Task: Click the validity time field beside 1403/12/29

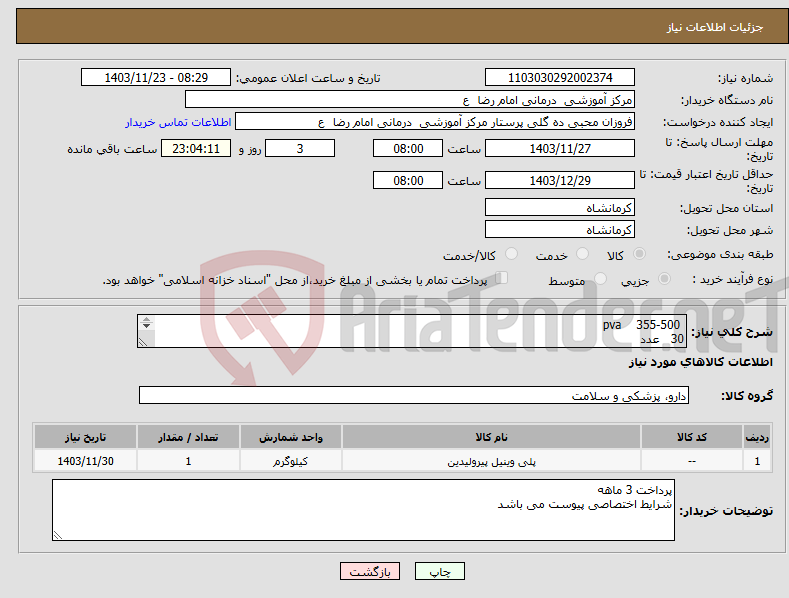Action: pyautogui.click(x=408, y=180)
